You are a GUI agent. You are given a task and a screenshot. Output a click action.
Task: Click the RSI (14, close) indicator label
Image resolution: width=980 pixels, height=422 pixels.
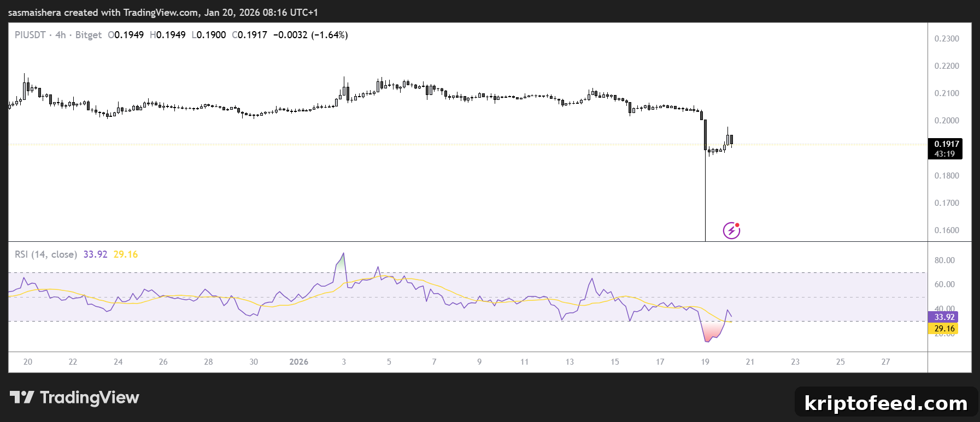click(x=46, y=254)
